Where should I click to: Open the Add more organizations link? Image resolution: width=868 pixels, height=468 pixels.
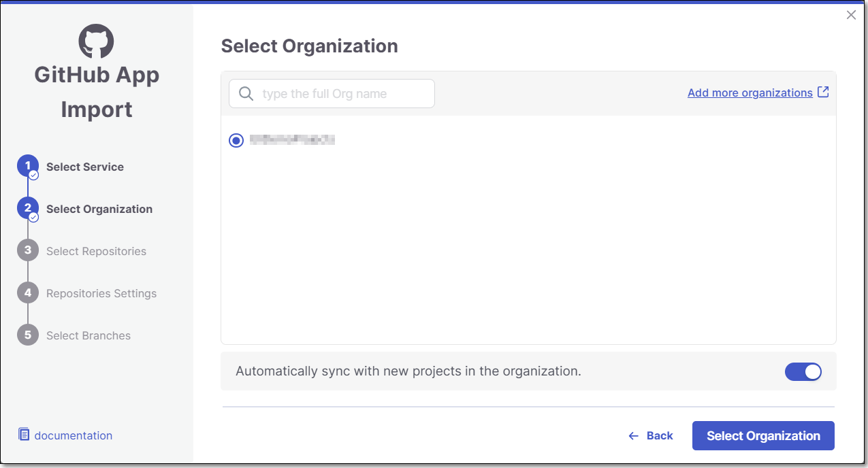(750, 93)
